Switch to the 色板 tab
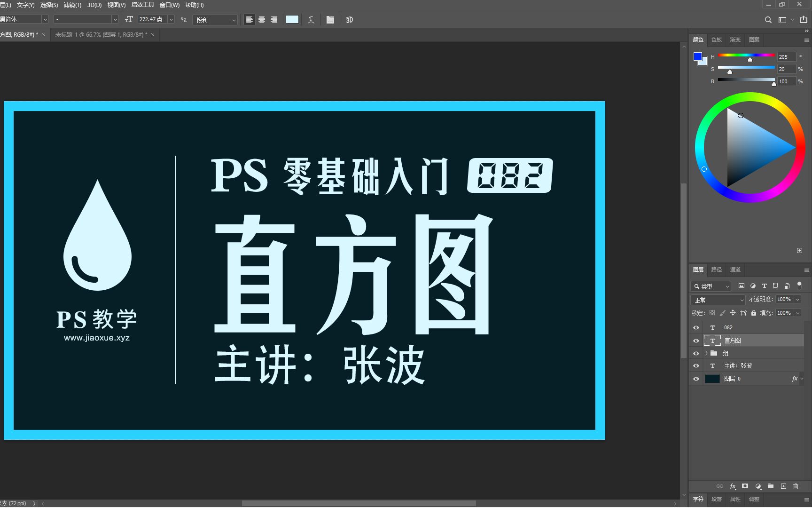812x508 pixels. tap(716, 40)
